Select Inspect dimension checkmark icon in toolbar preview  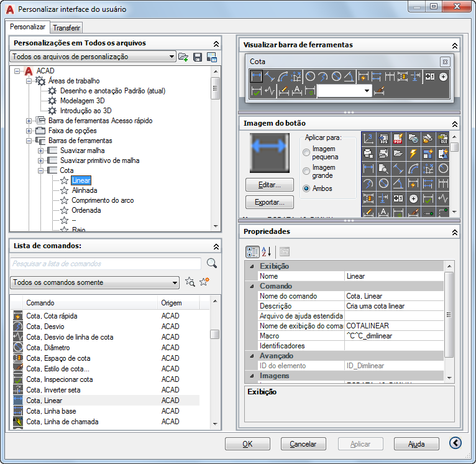(256, 91)
